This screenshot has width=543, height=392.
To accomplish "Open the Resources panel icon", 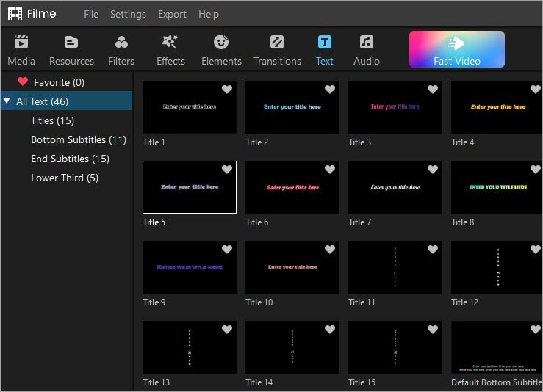I will coord(71,43).
